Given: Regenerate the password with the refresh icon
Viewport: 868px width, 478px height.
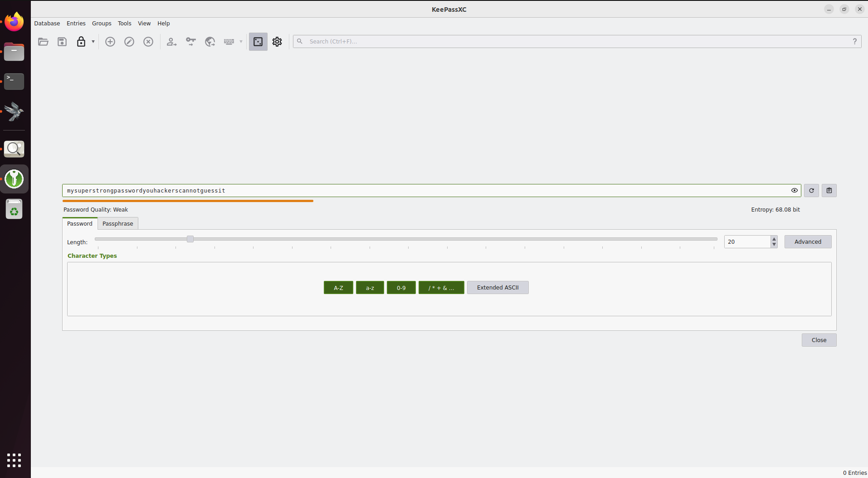Looking at the screenshot, I should (x=811, y=191).
